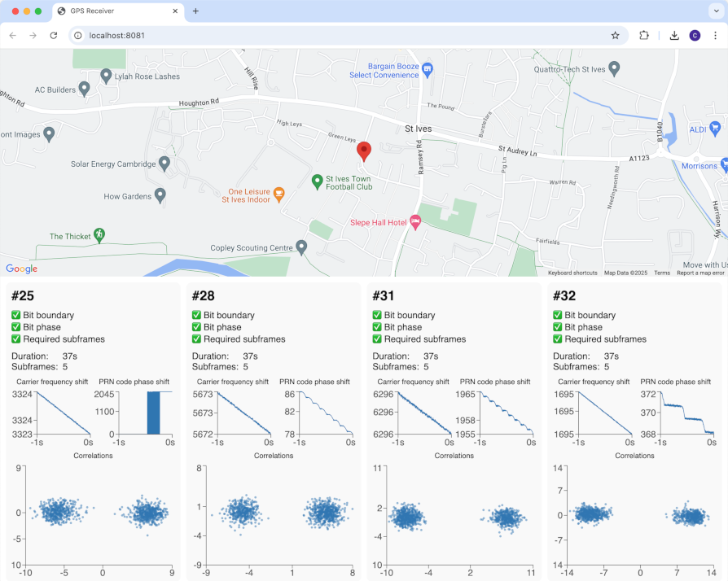
Task: Select St Ives Town Football Club marker
Action: (x=318, y=181)
